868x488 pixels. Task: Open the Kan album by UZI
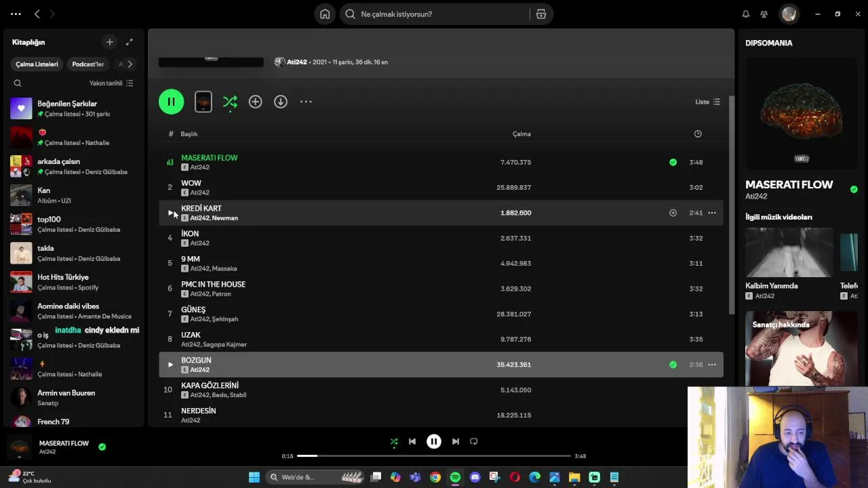(x=75, y=195)
